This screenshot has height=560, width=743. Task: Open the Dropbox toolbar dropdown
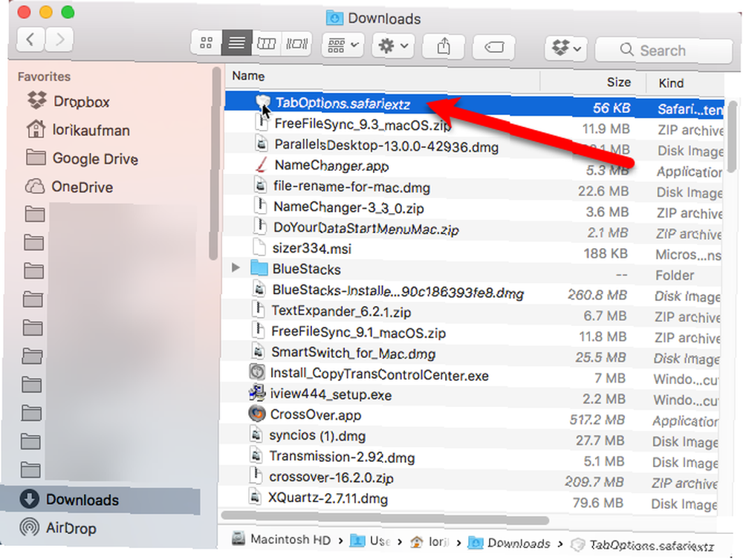566,48
